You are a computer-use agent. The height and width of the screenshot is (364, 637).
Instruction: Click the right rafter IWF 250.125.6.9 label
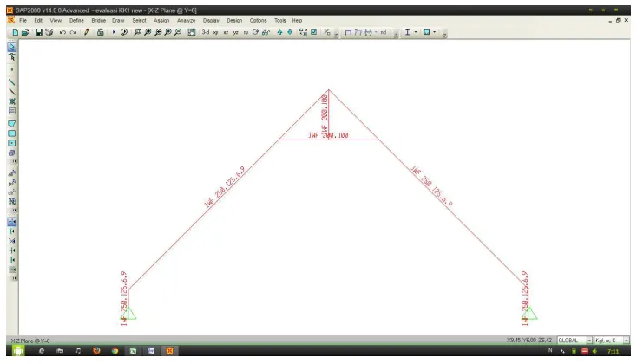[431, 185]
